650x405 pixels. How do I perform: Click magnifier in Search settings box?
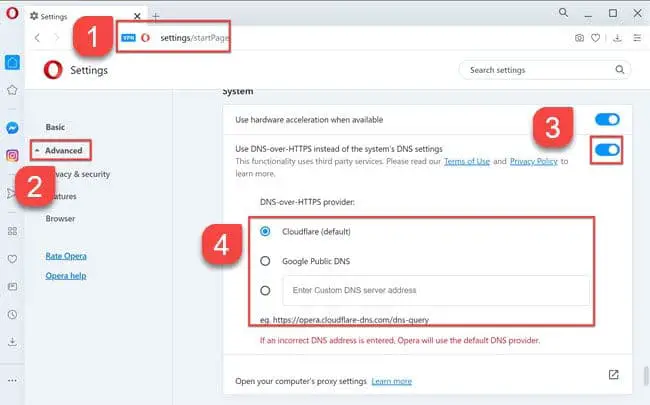pyautogui.click(x=620, y=70)
